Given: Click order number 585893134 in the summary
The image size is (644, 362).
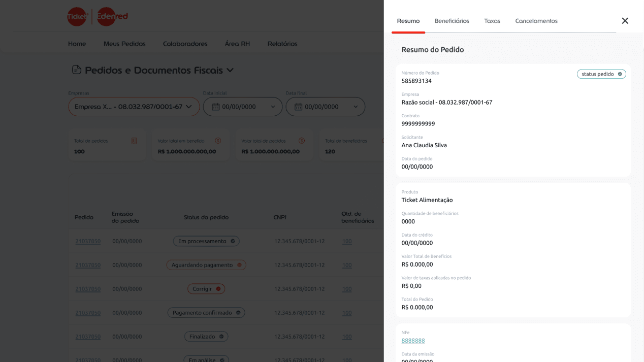Looking at the screenshot, I should click(x=416, y=81).
